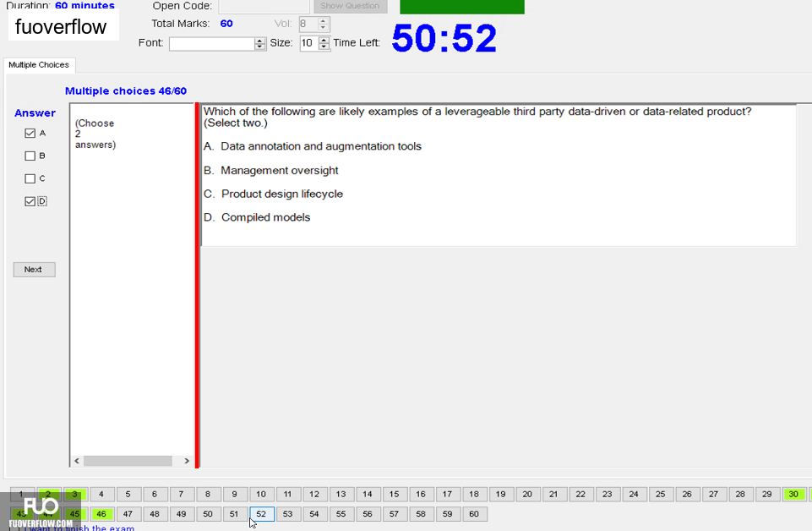Go to question 49
This screenshot has width=812, height=531.
(x=181, y=514)
